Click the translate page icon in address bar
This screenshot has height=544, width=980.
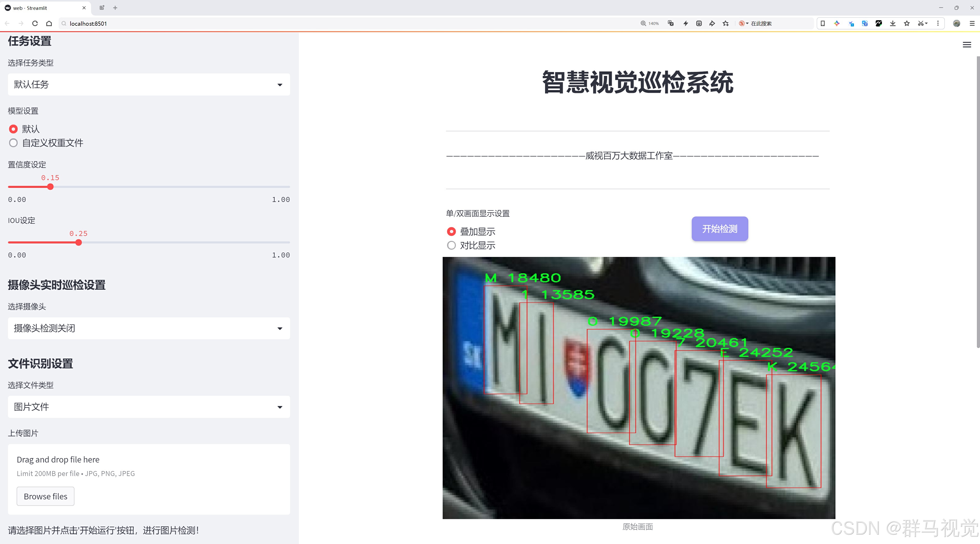pyautogui.click(x=671, y=23)
